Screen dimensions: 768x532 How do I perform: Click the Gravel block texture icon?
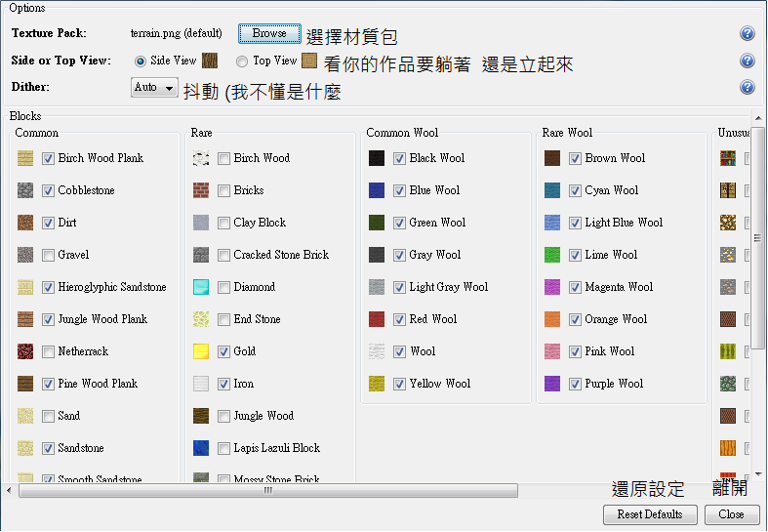[25, 255]
